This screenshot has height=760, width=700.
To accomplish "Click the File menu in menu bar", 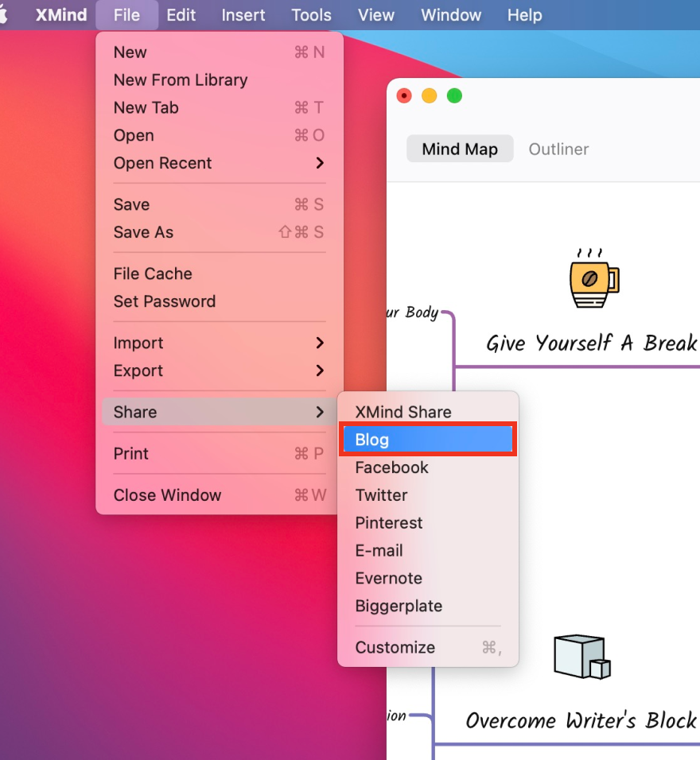I will click(x=126, y=15).
